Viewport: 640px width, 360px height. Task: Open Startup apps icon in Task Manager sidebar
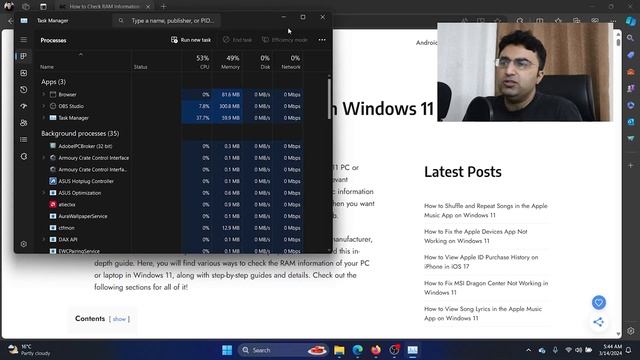click(x=24, y=106)
